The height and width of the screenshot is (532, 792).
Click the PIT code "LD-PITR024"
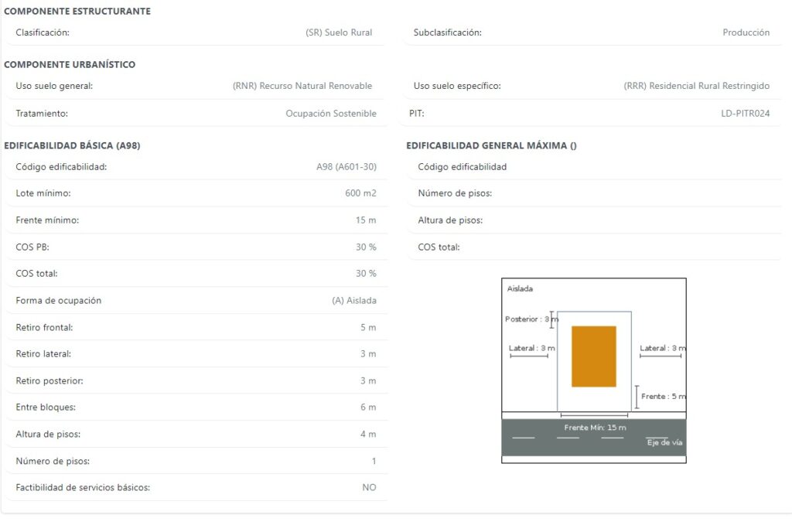(x=745, y=114)
